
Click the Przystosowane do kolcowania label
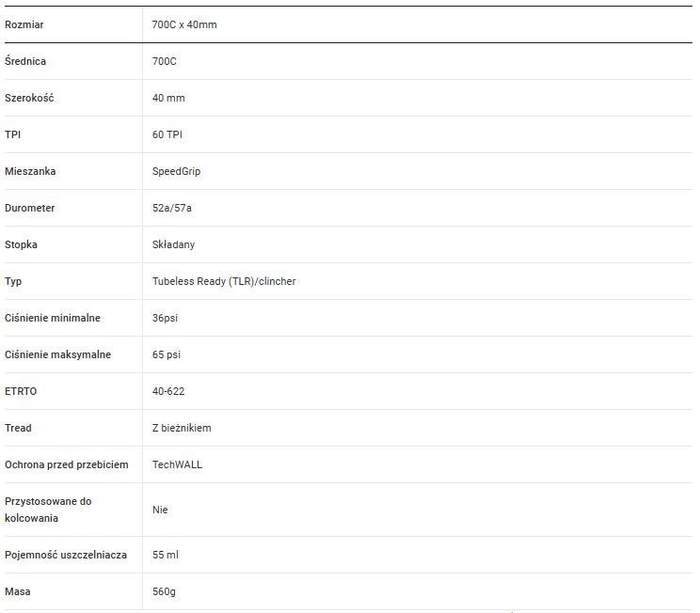click(48, 510)
